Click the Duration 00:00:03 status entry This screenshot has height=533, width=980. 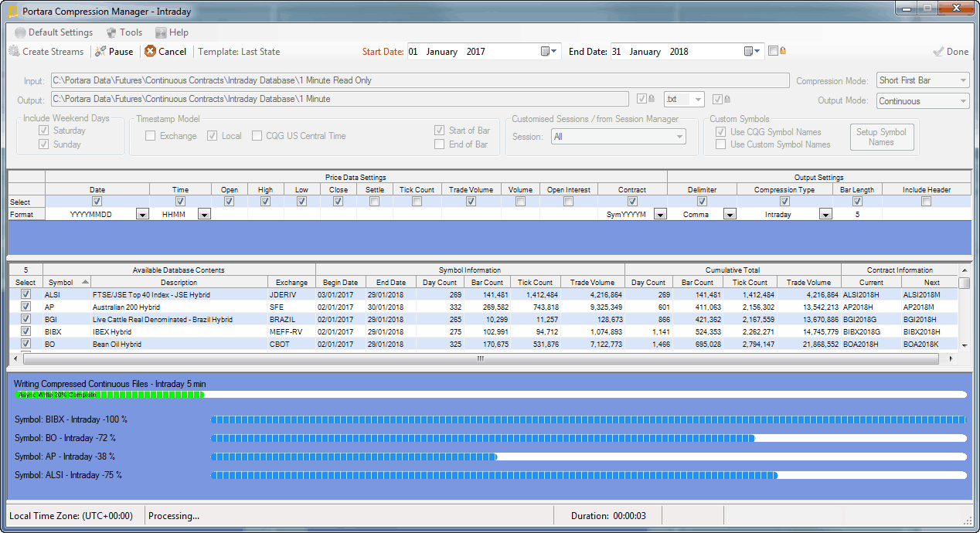coord(609,516)
